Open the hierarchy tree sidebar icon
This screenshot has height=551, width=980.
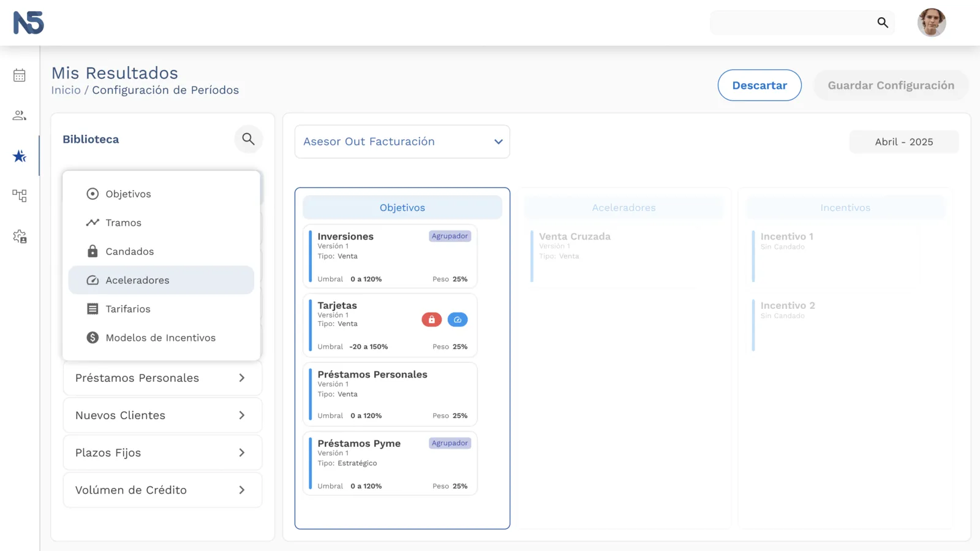coord(20,196)
